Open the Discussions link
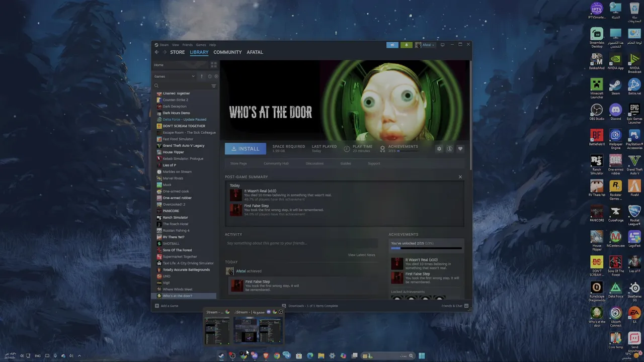Screen dimensions: 644x362 click(x=314, y=163)
